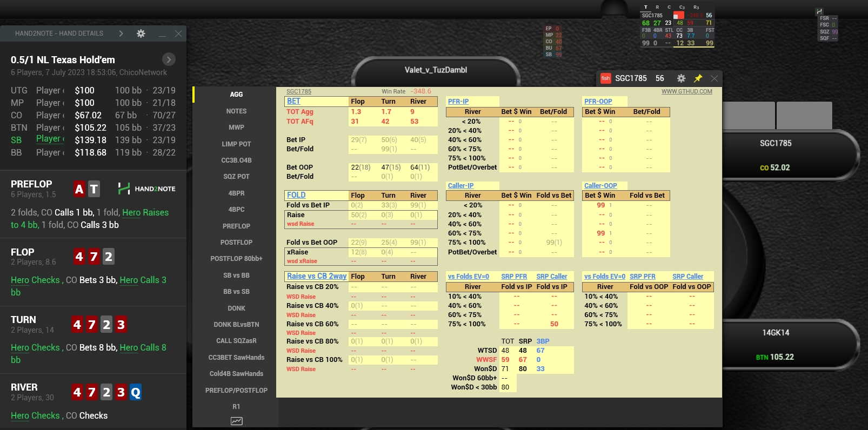Open the WWW.GTHUD.COM link
This screenshot has width=868, height=430.
coord(686,92)
